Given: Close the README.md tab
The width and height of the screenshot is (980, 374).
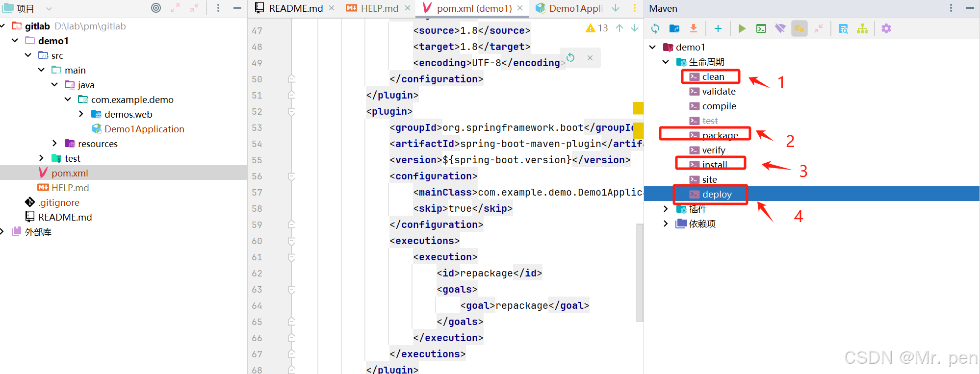Looking at the screenshot, I should click(332, 8).
